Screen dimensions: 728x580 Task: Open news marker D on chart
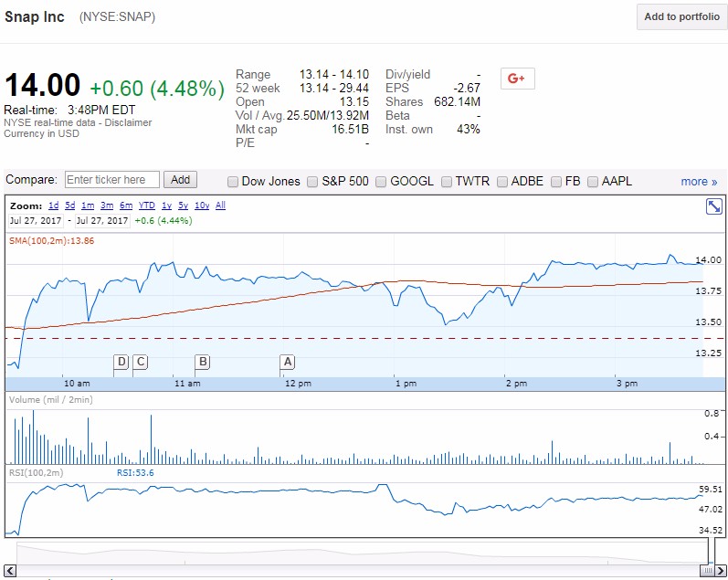pyautogui.click(x=121, y=362)
